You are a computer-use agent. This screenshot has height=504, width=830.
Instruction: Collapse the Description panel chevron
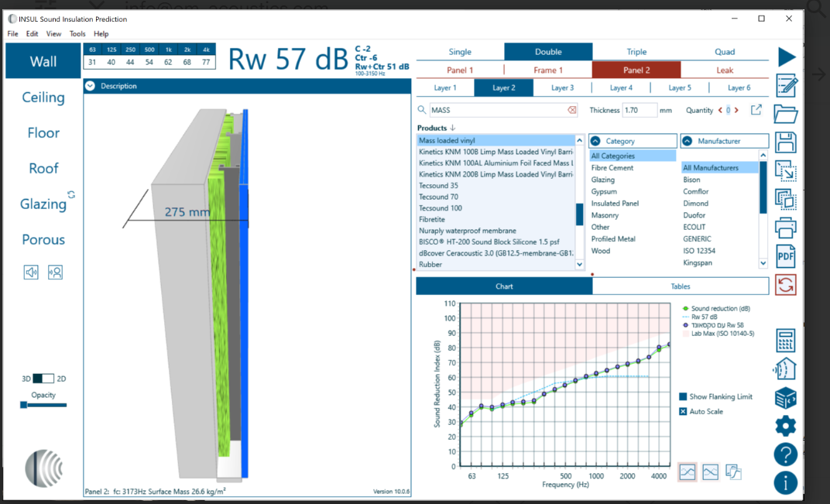click(90, 86)
